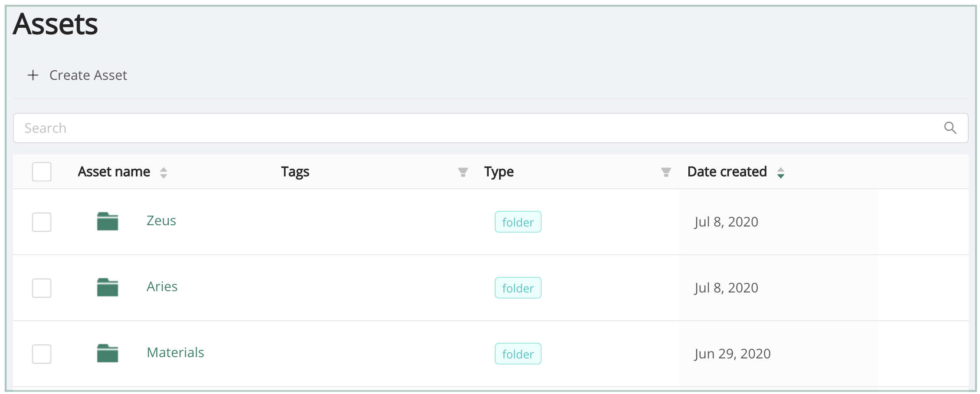
Task: Open the Aries folder link
Action: tap(162, 287)
